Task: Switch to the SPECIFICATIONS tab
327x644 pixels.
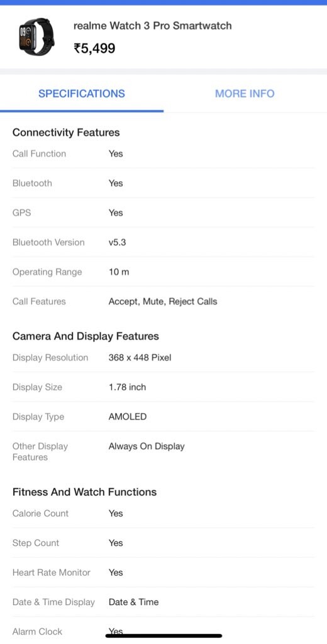Action: pyautogui.click(x=82, y=94)
